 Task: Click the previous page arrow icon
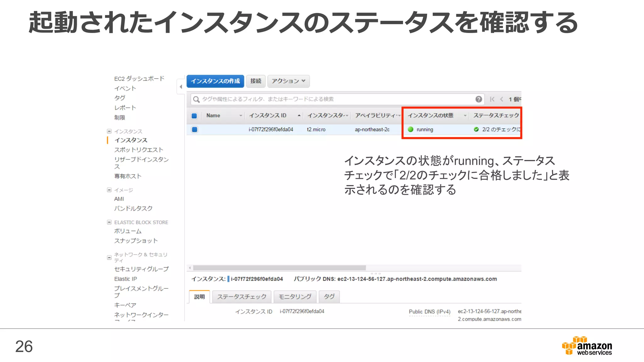tap(502, 99)
